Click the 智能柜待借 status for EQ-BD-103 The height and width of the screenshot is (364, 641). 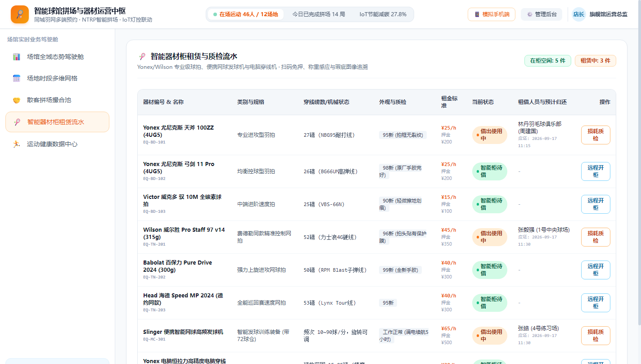pos(490,204)
